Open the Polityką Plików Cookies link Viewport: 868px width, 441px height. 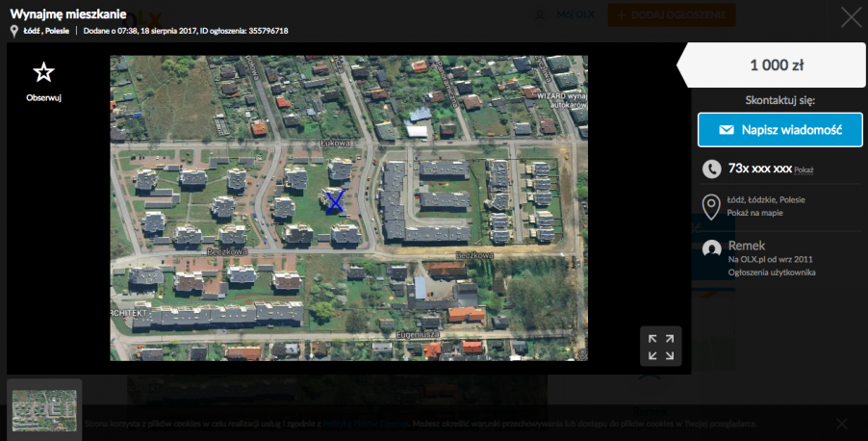(366, 424)
